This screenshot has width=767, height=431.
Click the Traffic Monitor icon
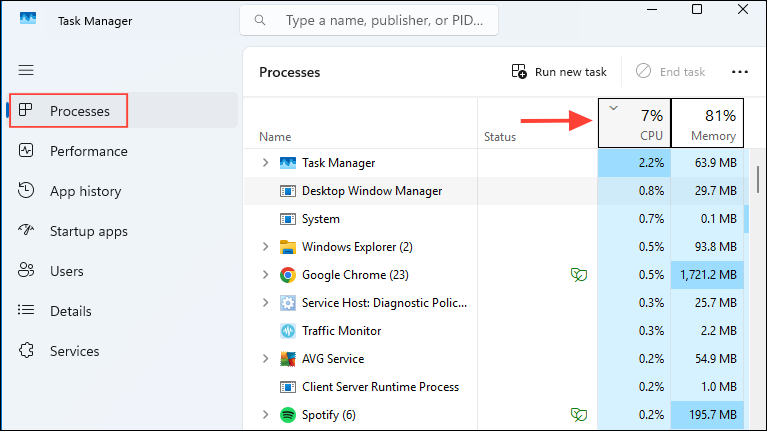coord(288,331)
